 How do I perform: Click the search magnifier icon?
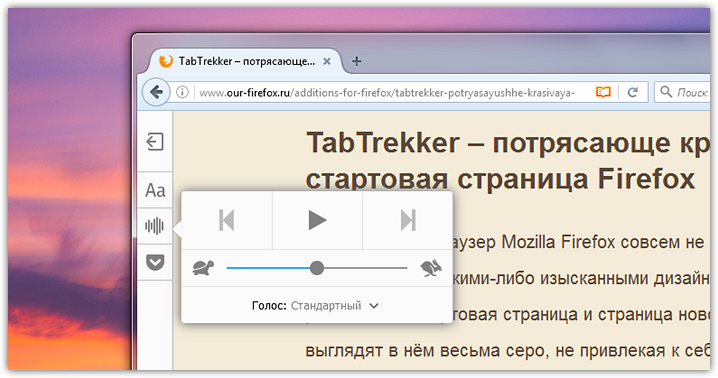(666, 92)
